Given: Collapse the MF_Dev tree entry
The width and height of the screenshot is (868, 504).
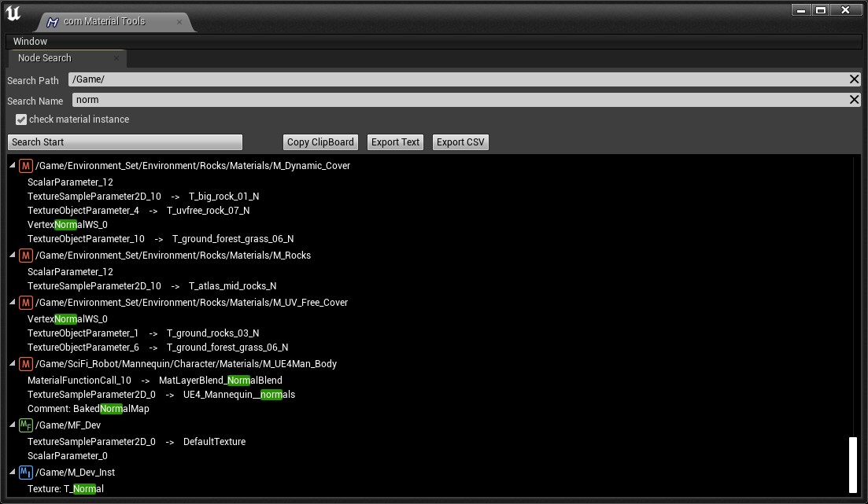Looking at the screenshot, I should (12, 425).
